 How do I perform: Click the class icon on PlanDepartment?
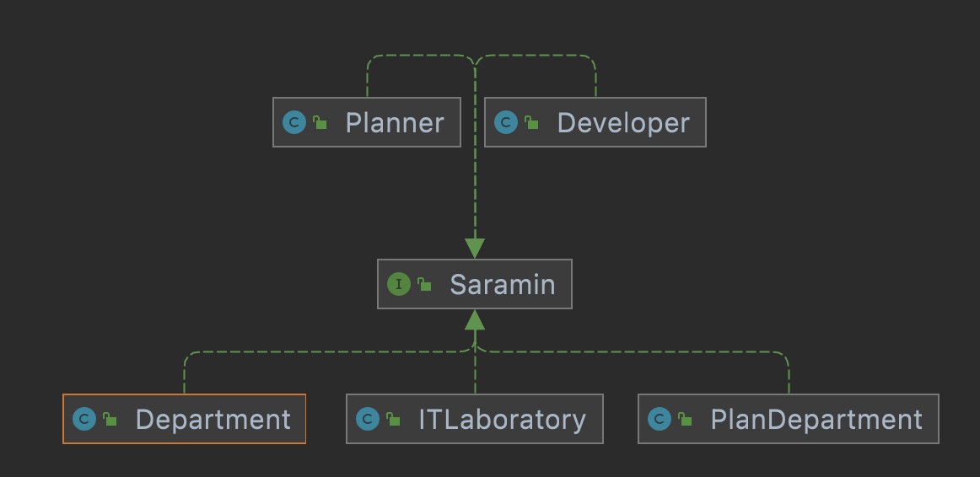click(660, 419)
